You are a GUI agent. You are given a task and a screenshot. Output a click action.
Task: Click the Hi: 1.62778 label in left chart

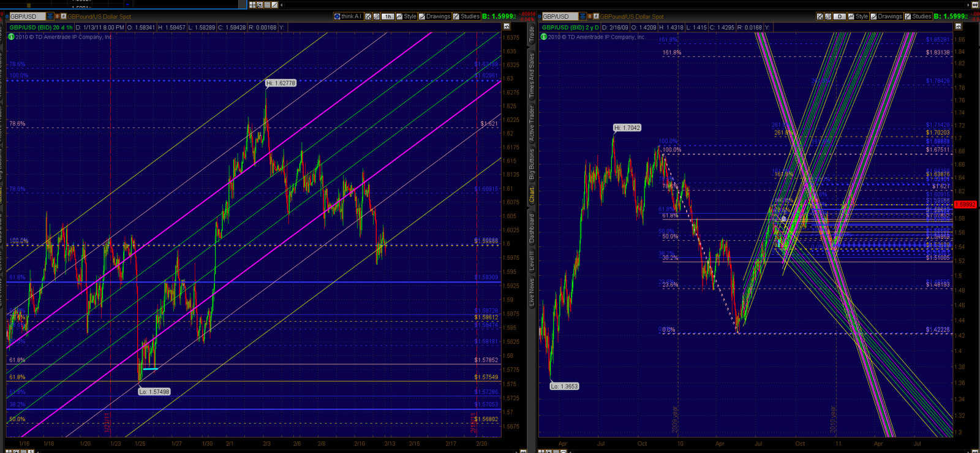(x=281, y=83)
